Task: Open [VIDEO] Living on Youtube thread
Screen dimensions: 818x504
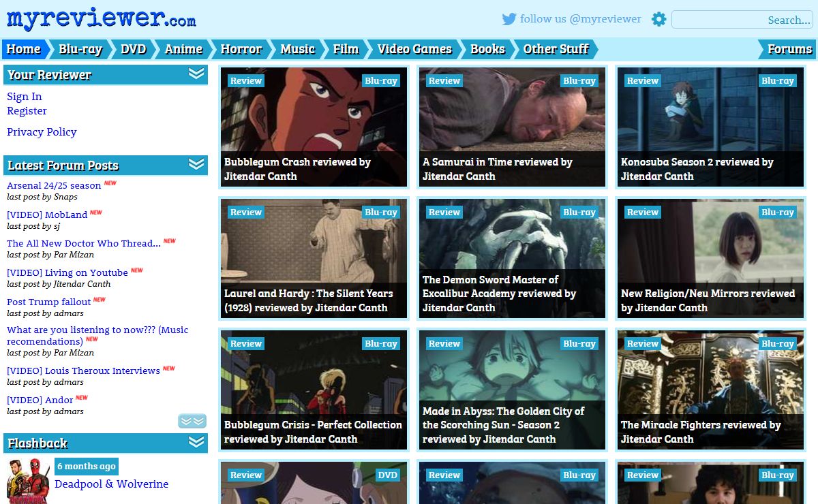Action: click(x=67, y=272)
